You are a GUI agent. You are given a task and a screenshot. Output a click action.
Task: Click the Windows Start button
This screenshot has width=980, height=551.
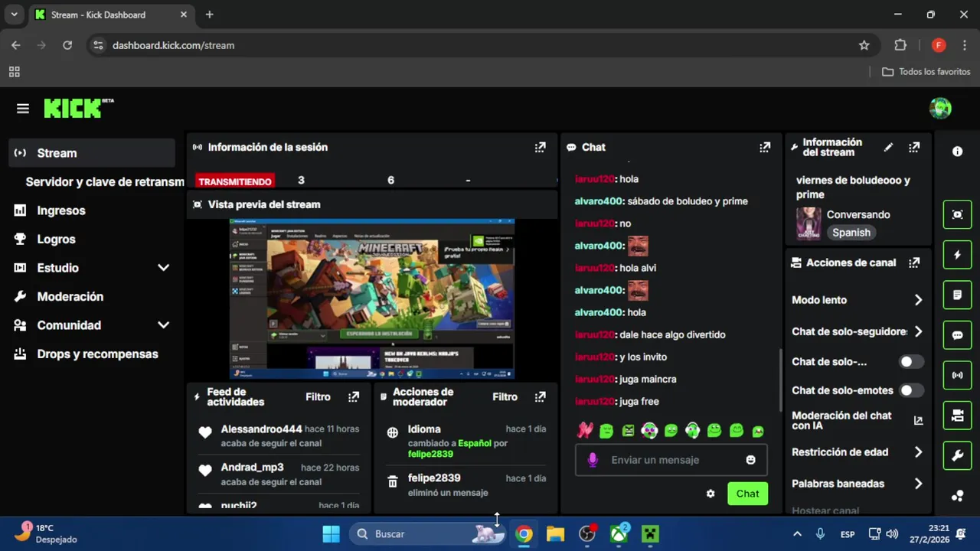(331, 533)
